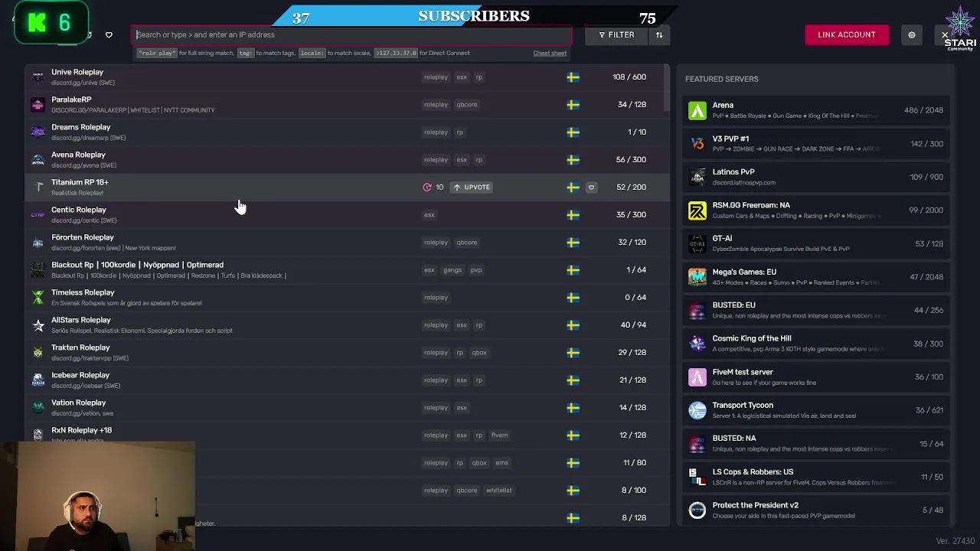Click the AllStars Roleplay star icon

pyautogui.click(x=38, y=324)
